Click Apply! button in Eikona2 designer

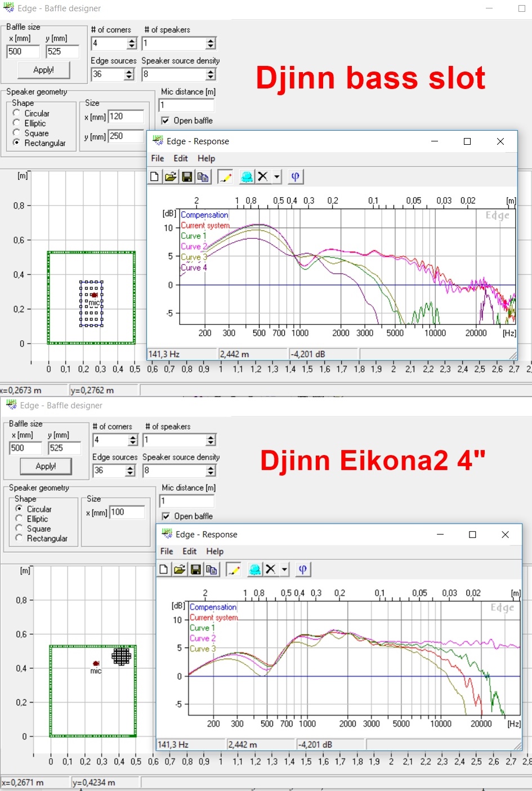pos(46,466)
